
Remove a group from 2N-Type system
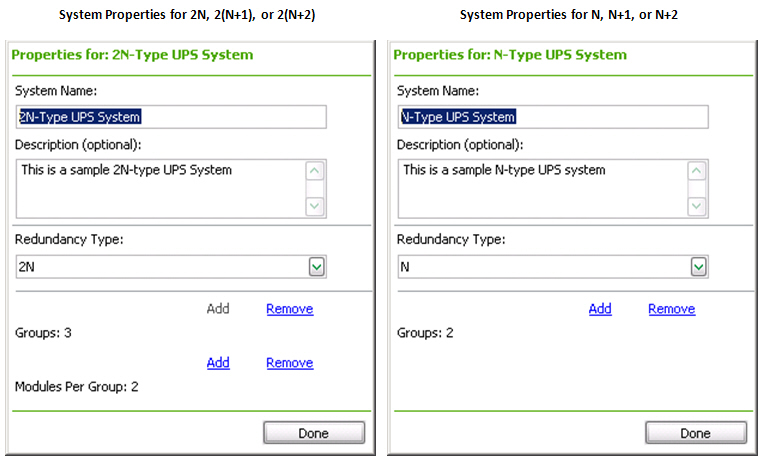click(x=290, y=309)
